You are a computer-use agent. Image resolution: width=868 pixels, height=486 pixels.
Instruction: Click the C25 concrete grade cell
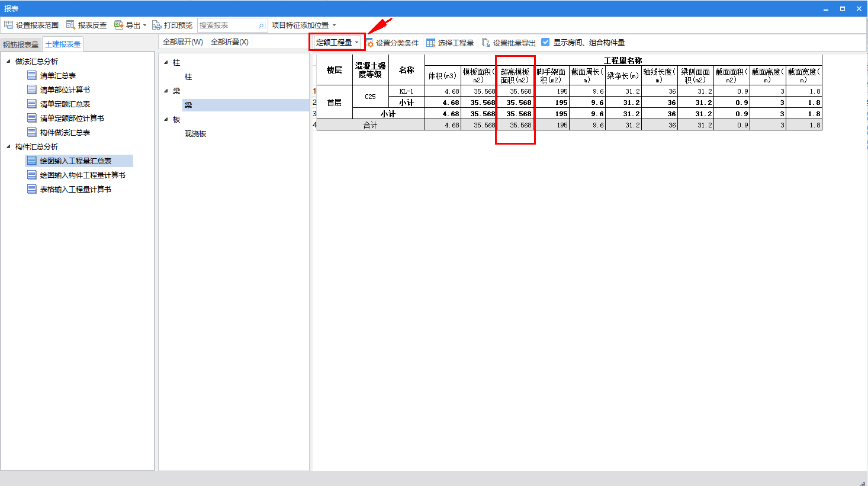pos(371,97)
